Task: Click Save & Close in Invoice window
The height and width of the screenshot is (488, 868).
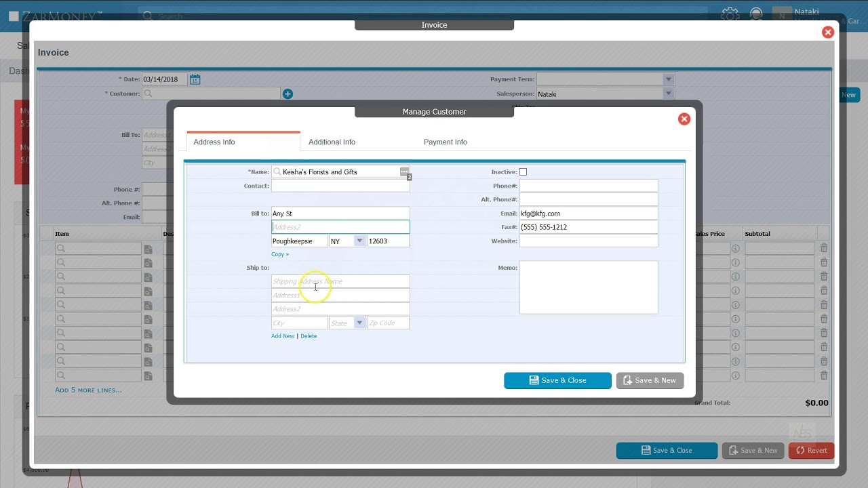Action: tap(667, 450)
